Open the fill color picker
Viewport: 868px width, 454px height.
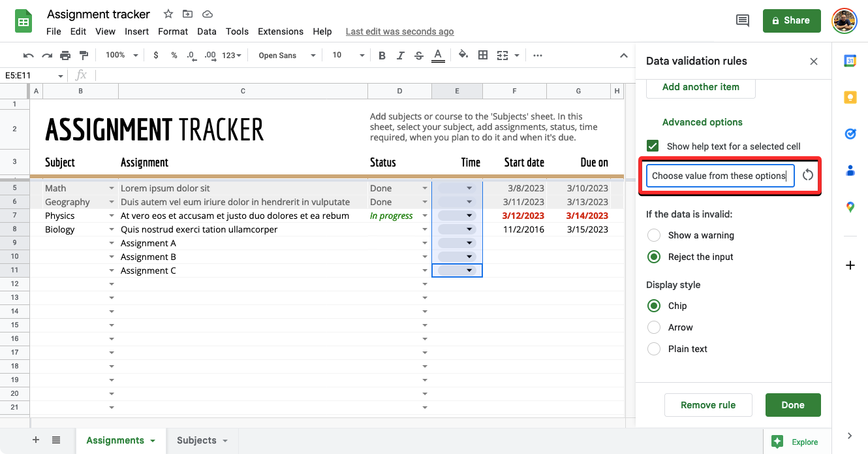coord(463,56)
